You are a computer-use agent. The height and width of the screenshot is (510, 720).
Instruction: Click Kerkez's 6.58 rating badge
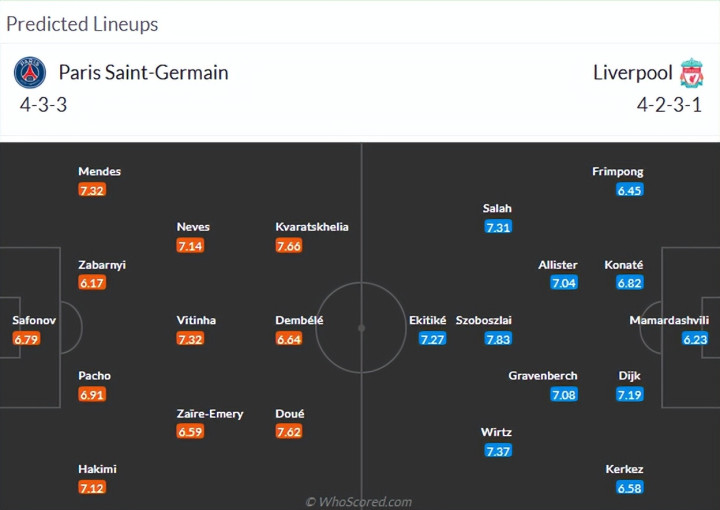(x=630, y=488)
